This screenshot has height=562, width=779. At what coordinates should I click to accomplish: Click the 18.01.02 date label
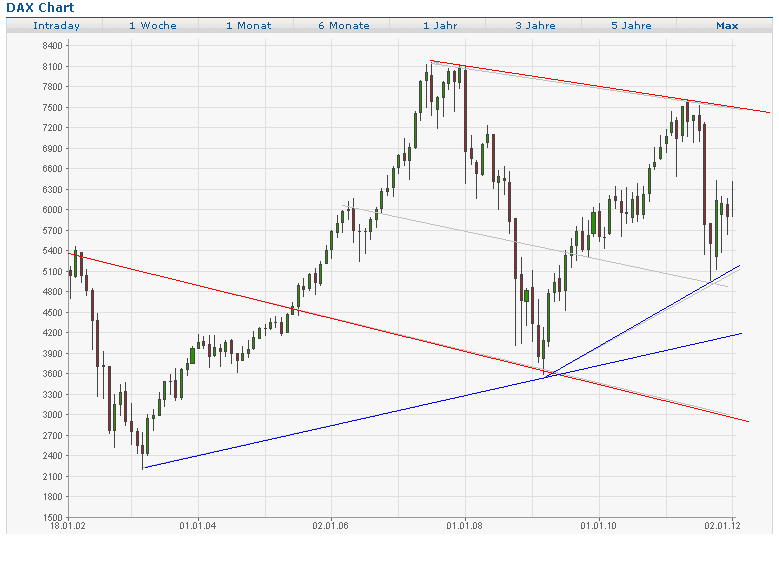click(68, 526)
